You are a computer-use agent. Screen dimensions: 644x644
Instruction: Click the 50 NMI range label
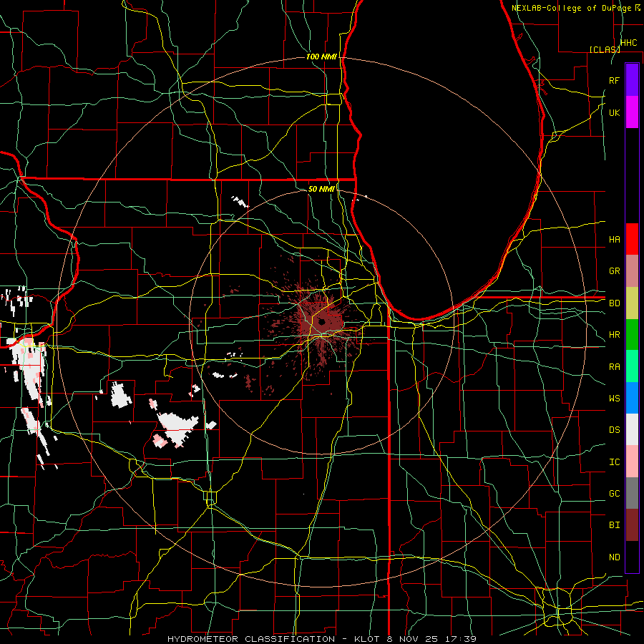click(321, 189)
